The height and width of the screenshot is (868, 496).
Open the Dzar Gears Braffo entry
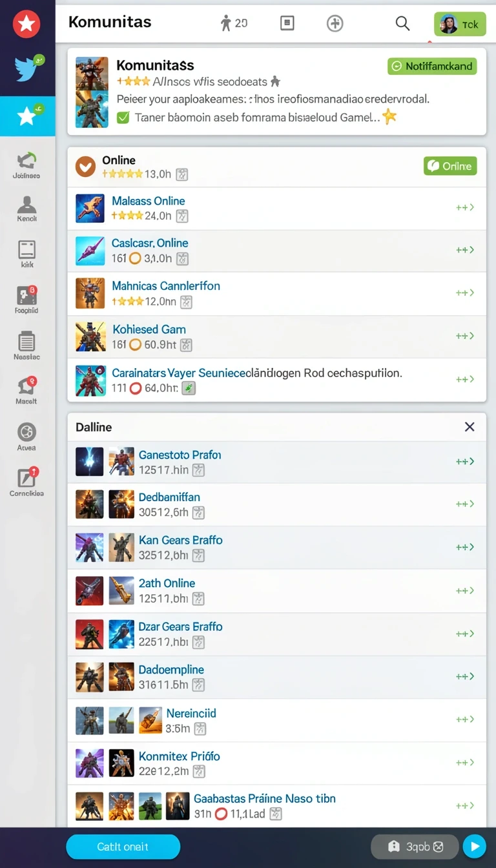point(181,626)
